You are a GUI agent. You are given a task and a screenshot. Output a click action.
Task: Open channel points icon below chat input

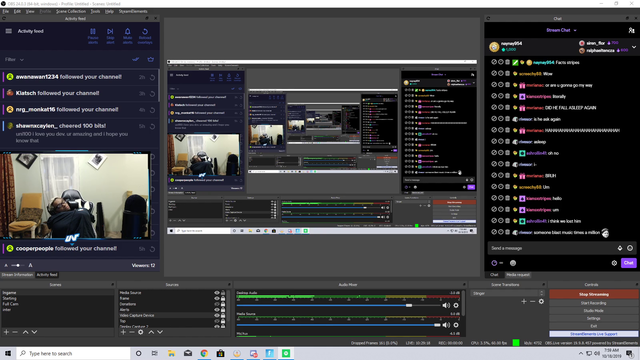pyautogui.click(x=494, y=263)
